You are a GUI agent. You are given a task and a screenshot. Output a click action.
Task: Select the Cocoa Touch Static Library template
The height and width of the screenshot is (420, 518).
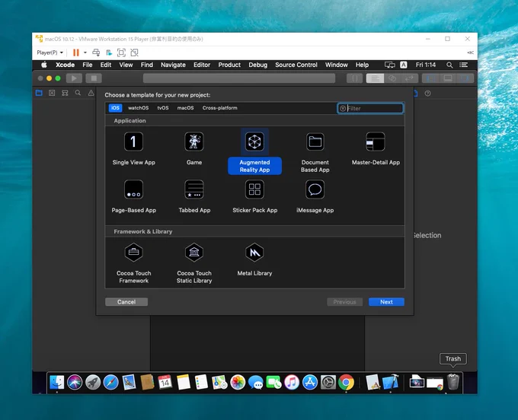click(x=194, y=263)
